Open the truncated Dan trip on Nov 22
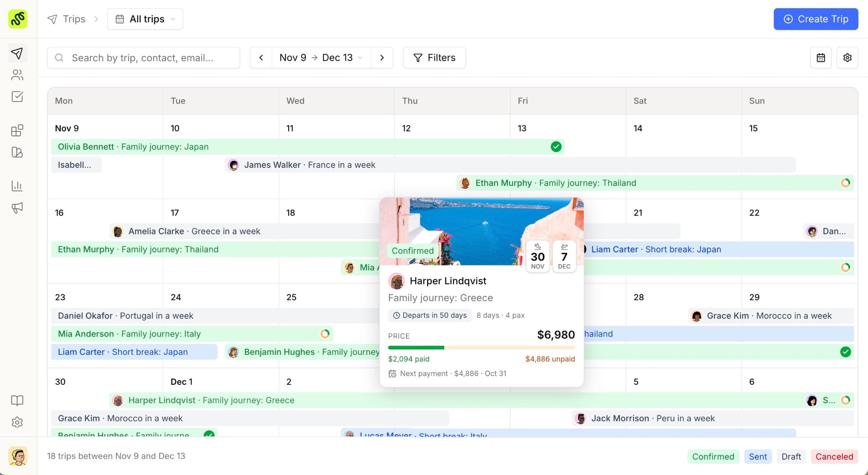The height and width of the screenshot is (475, 868). tap(829, 231)
